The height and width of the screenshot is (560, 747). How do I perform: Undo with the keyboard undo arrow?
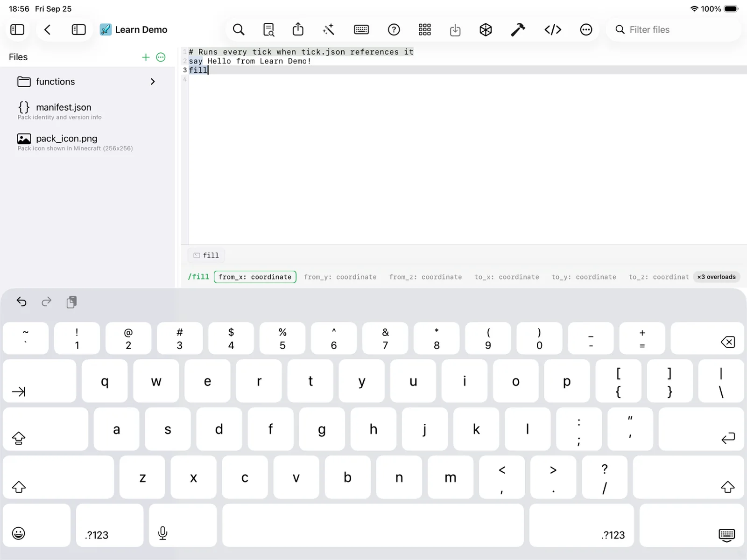coord(21,302)
